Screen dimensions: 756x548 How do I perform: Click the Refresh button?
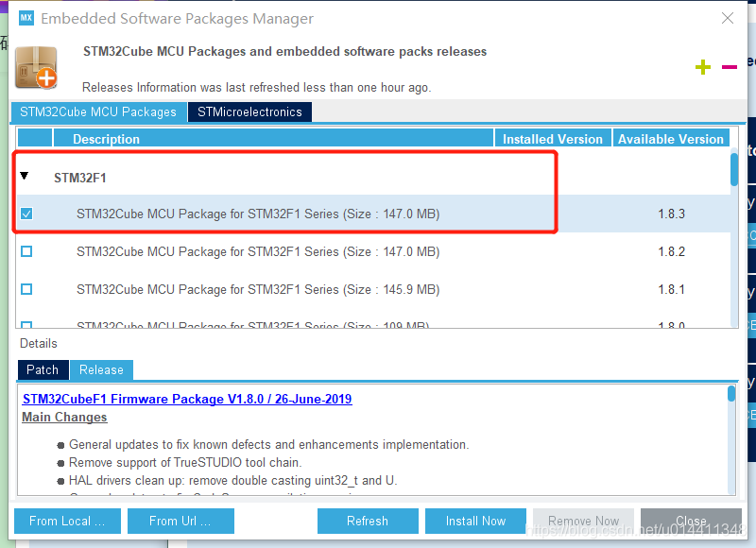point(368,521)
